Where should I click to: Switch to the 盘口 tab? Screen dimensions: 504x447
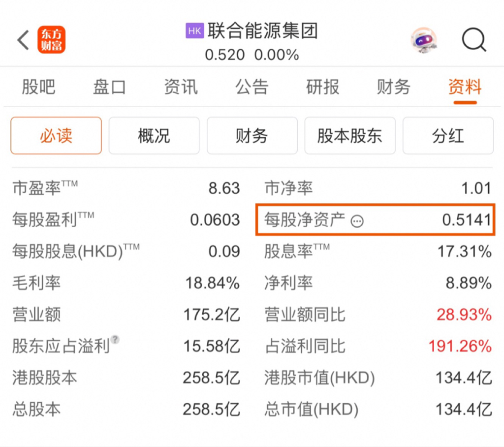click(109, 87)
